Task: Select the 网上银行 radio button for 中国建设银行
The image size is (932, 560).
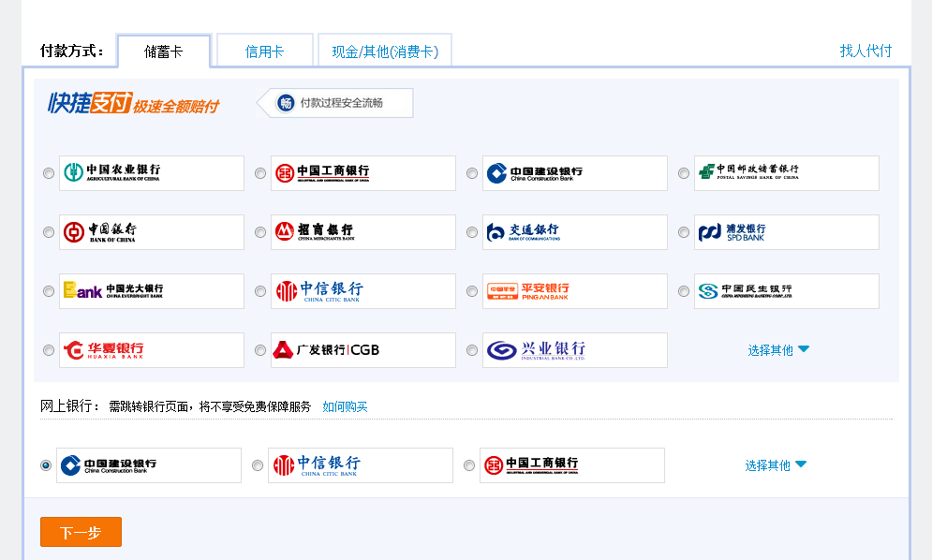Action: pos(46,464)
